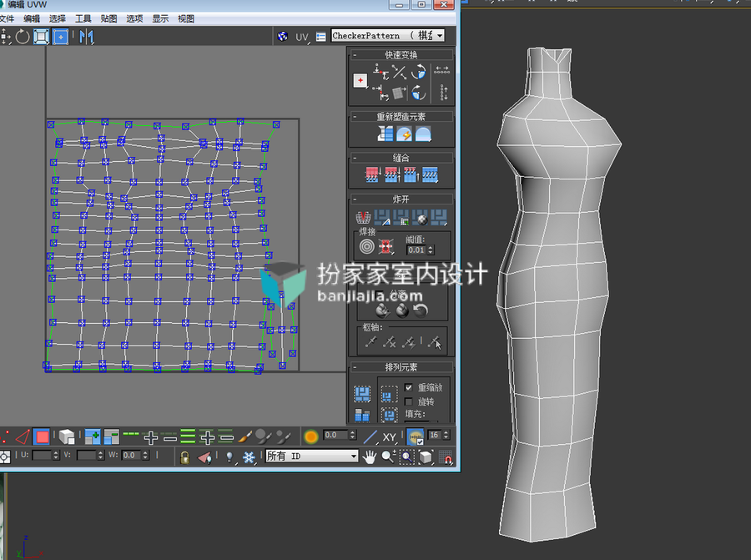Click Stitch to average second icon
751x560 pixels.
click(x=392, y=175)
